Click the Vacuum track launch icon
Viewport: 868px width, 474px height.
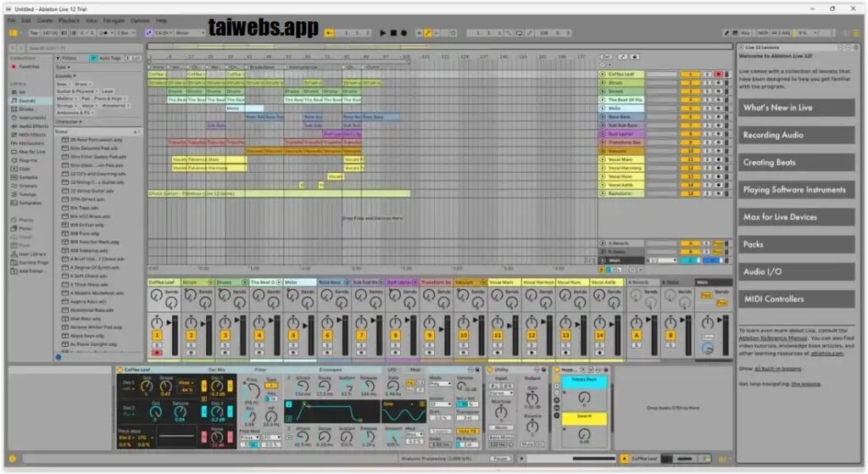(x=603, y=151)
